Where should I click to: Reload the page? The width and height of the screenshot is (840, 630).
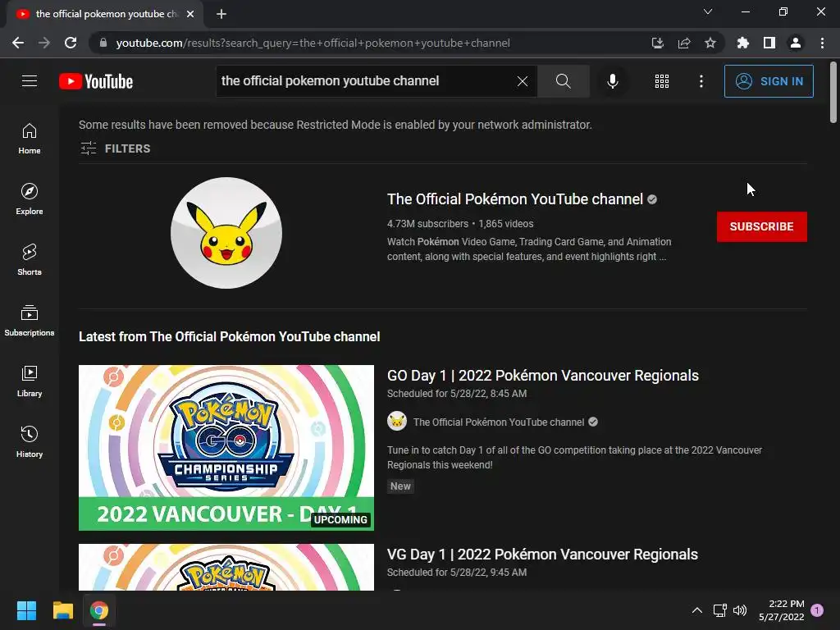71,43
